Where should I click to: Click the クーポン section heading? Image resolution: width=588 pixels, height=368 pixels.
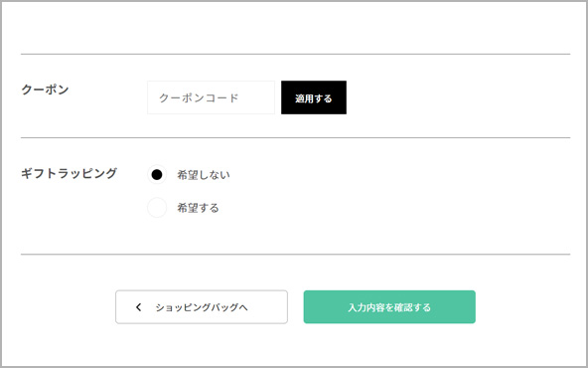[x=45, y=91]
